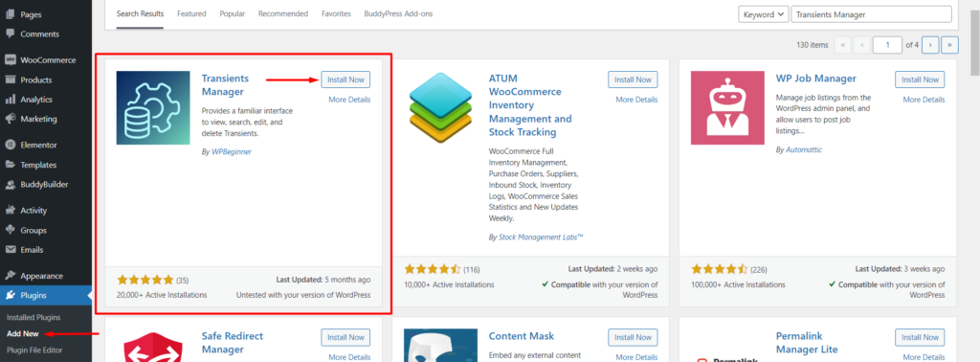The height and width of the screenshot is (362, 980).
Task: Click the plugin search text field
Action: tap(871, 14)
